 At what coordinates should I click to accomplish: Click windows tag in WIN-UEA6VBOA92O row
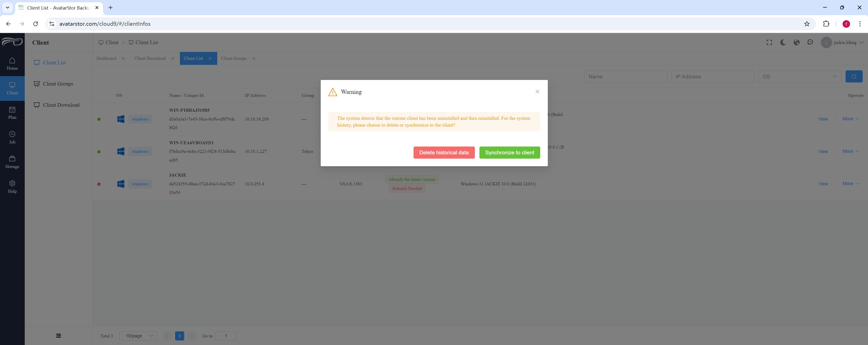click(x=140, y=152)
